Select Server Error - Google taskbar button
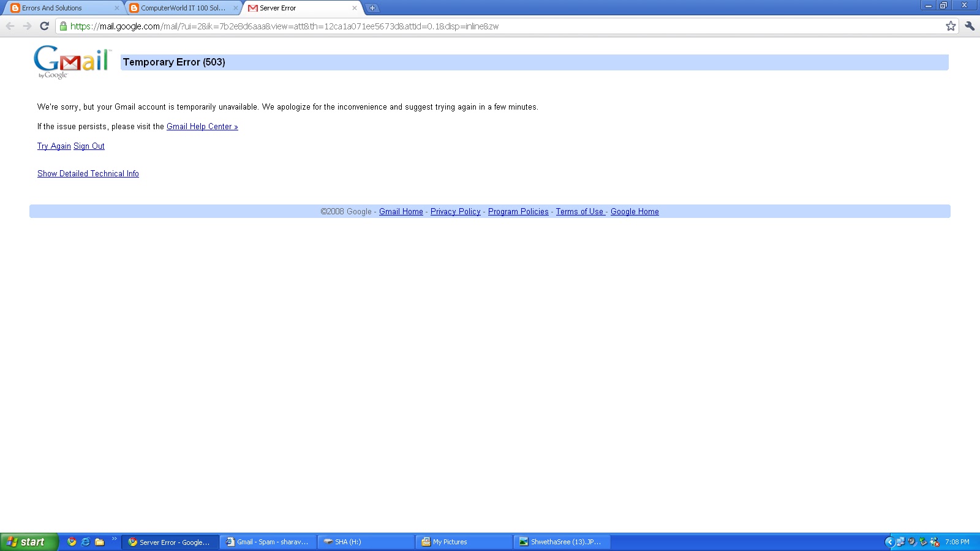Screen dimensions: 980x551 [170, 542]
